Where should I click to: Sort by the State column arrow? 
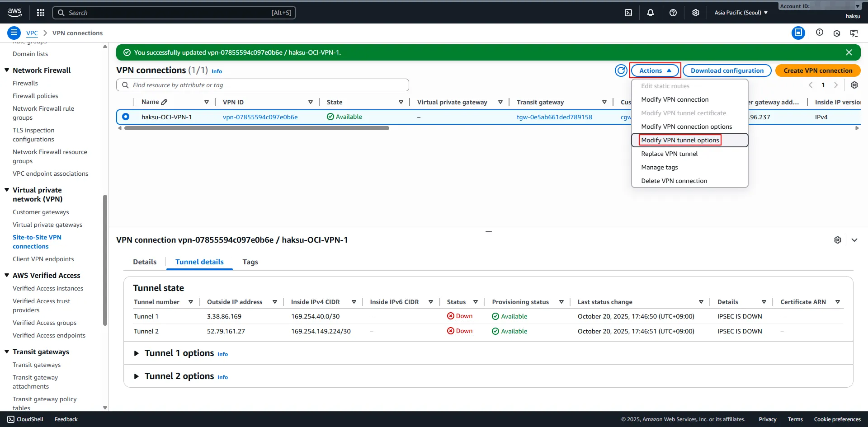coord(401,102)
